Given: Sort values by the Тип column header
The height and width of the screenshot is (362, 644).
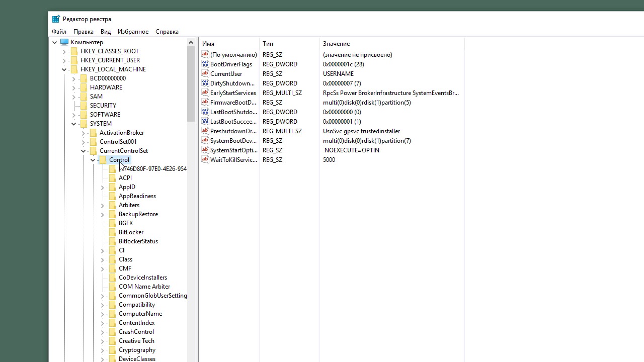Looking at the screenshot, I should [x=289, y=44].
